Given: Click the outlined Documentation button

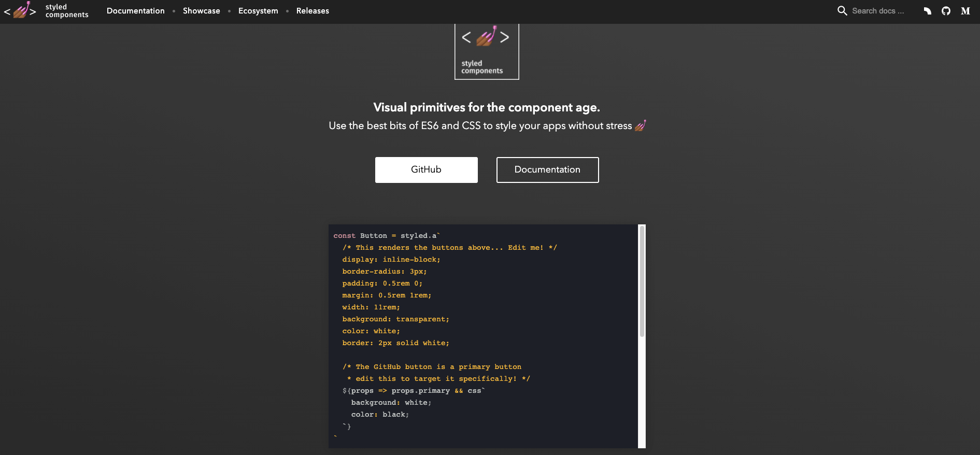Looking at the screenshot, I should tap(548, 170).
